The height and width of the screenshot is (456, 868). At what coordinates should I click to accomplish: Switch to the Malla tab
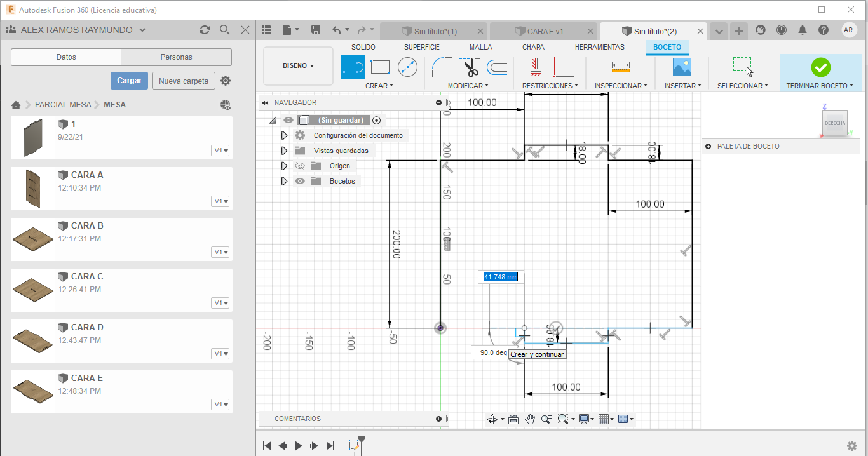tap(481, 47)
